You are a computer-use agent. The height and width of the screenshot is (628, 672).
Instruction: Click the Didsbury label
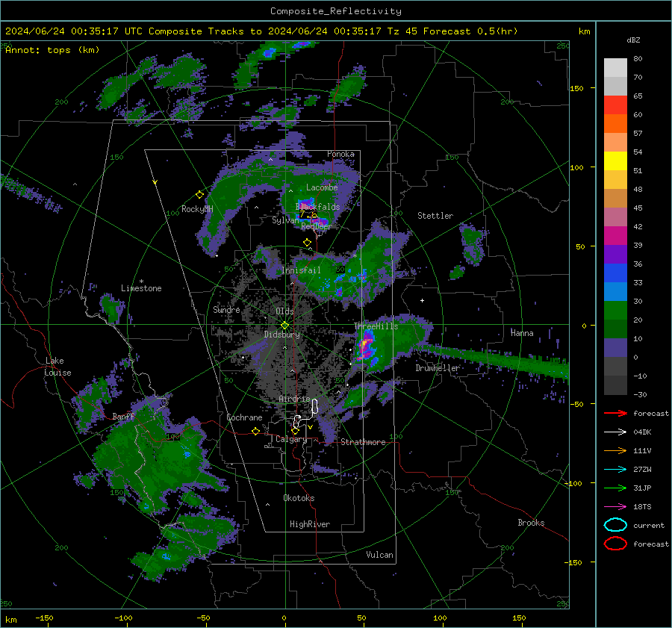pos(281,335)
